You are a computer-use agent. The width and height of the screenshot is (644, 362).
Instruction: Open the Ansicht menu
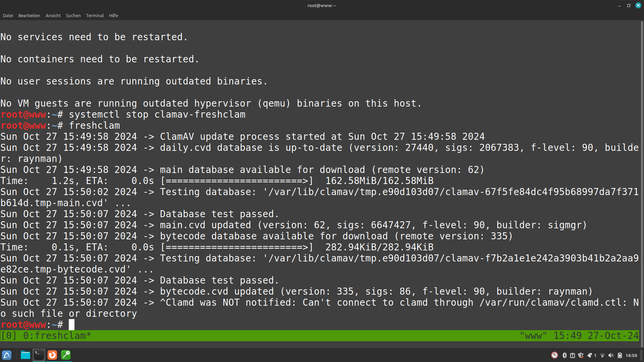53,15
